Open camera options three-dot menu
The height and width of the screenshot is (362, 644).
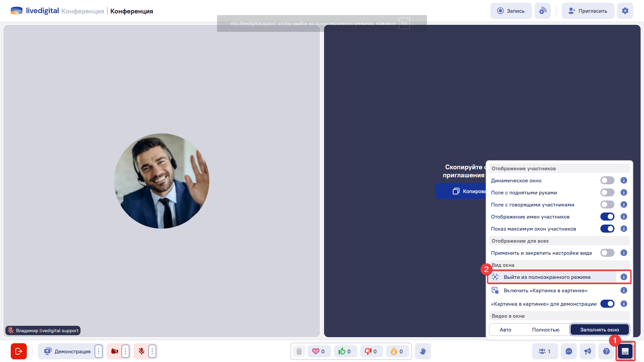[x=125, y=351]
